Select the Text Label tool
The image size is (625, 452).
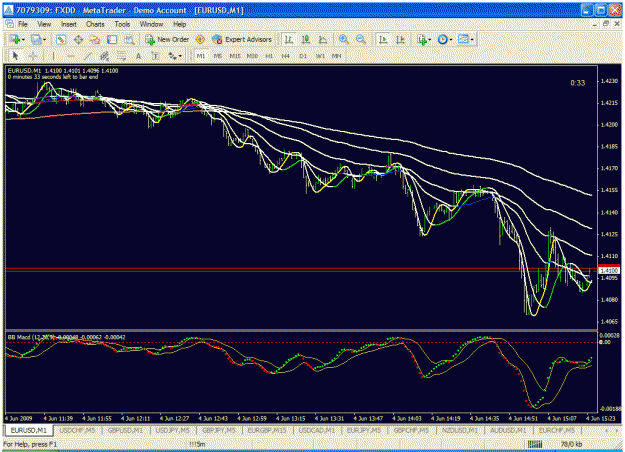coord(155,56)
